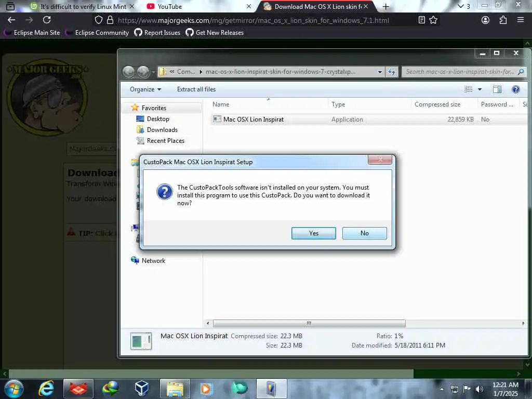The image size is (532, 399).
Task: Open a new browser tab
Action: [386, 6]
